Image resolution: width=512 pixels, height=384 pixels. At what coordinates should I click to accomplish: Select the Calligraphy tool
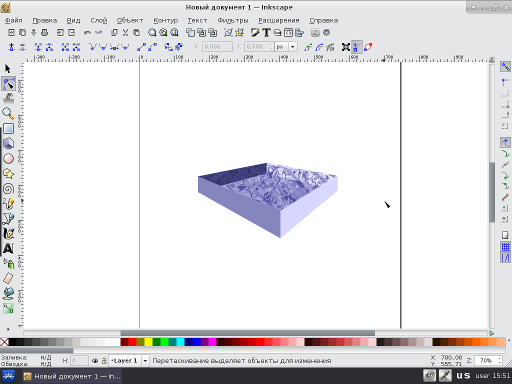point(8,234)
